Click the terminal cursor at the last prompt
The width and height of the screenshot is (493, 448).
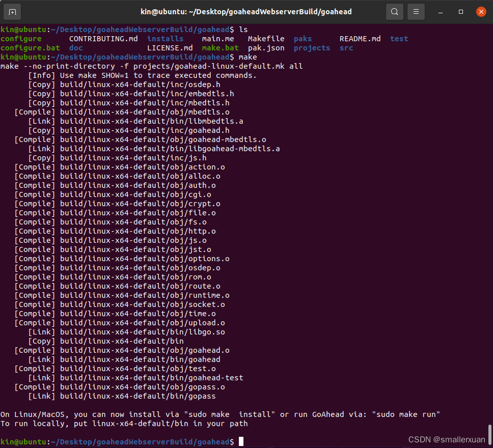click(241, 441)
